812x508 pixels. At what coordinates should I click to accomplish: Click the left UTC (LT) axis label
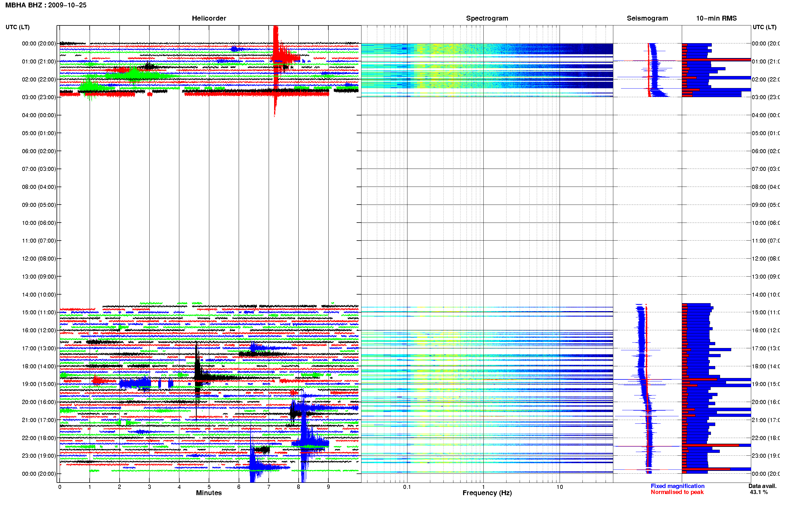(x=17, y=27)
